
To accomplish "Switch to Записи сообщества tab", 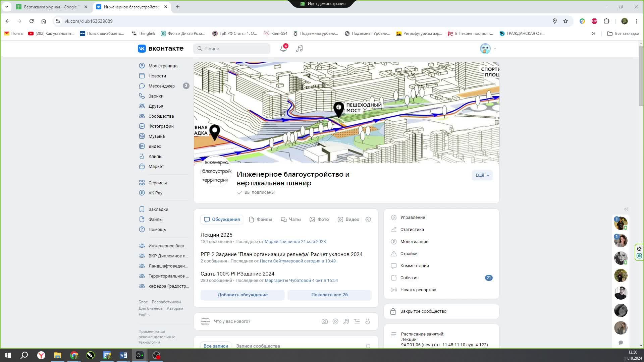I will click(x=258, y=346).
